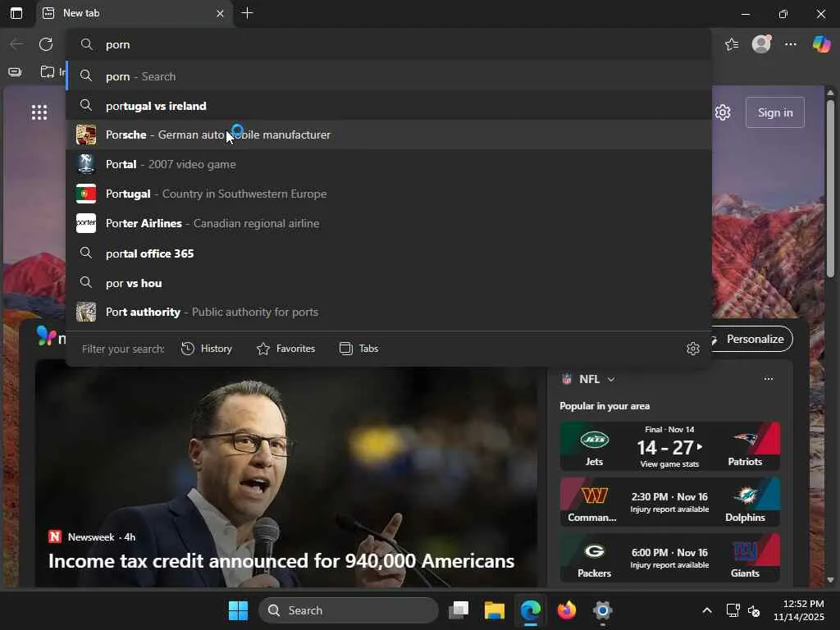
Task: Click the Edge taskbar icon
Action: click(x=531, y=610)
